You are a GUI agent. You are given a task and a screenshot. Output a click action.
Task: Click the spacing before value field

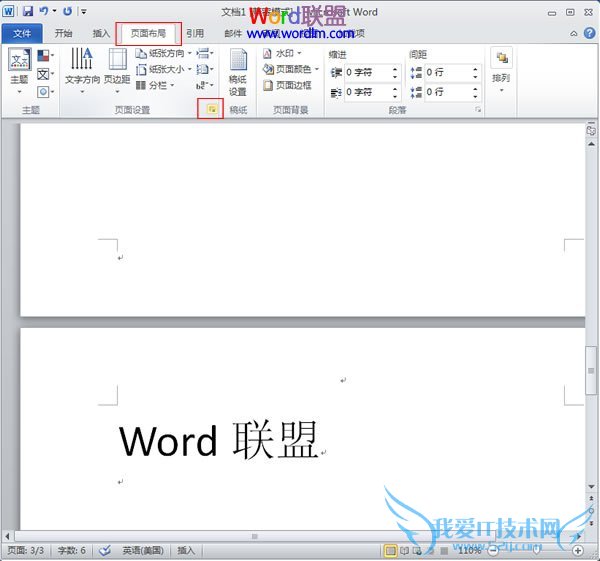pyautogui.click(x=448, y=72)
